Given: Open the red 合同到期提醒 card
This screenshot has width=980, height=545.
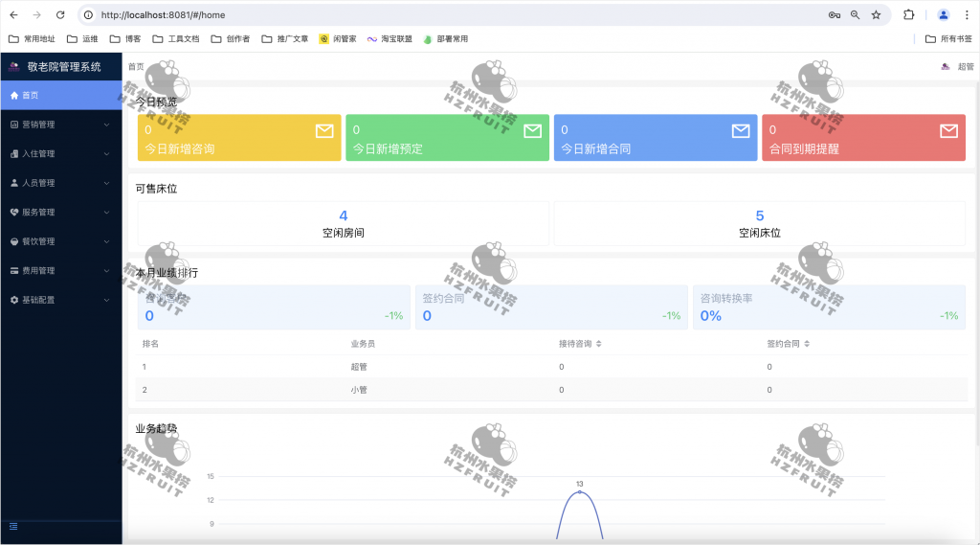Looking at the screenshot, I should click(864, 138).
